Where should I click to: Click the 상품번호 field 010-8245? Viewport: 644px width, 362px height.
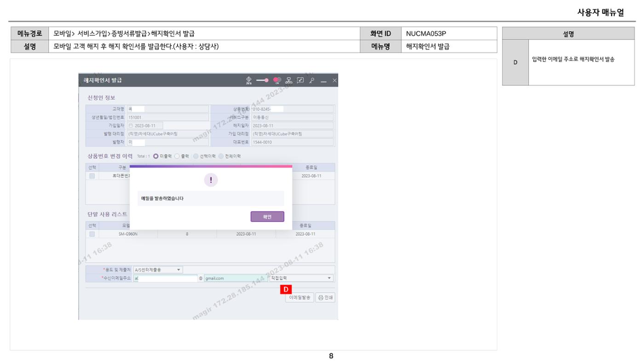(292, 109)
